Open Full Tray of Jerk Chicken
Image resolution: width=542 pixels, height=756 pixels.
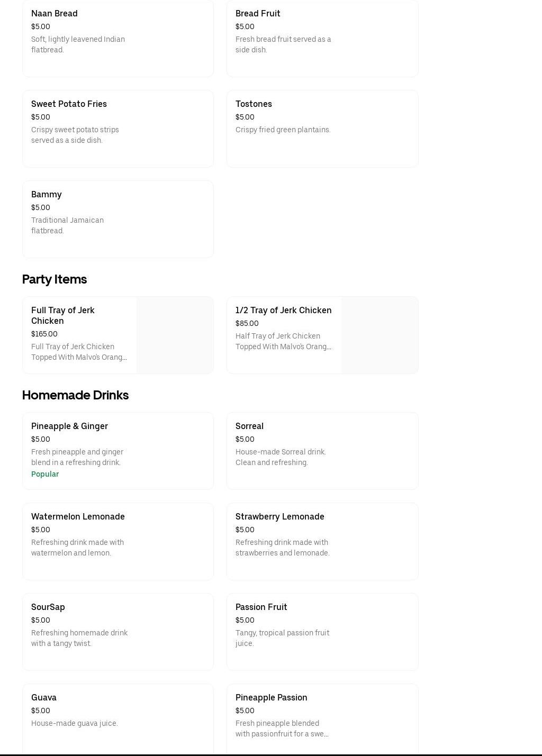(79, 333)
